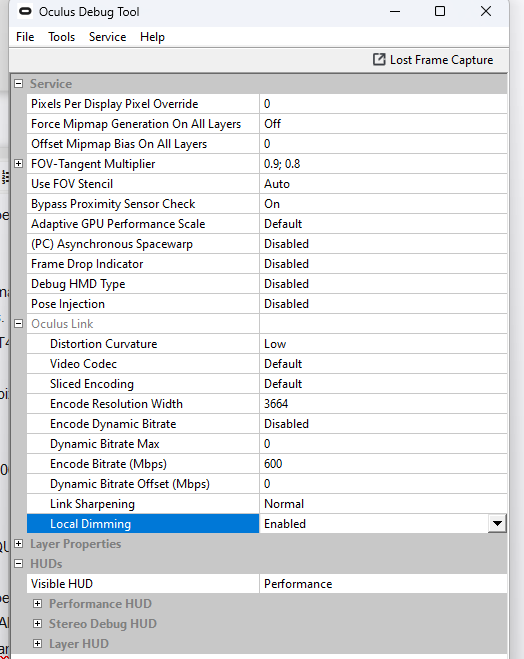Screen dimensions: 524x659
Task: Open the Service menu
Action: (x=108, y=37)
